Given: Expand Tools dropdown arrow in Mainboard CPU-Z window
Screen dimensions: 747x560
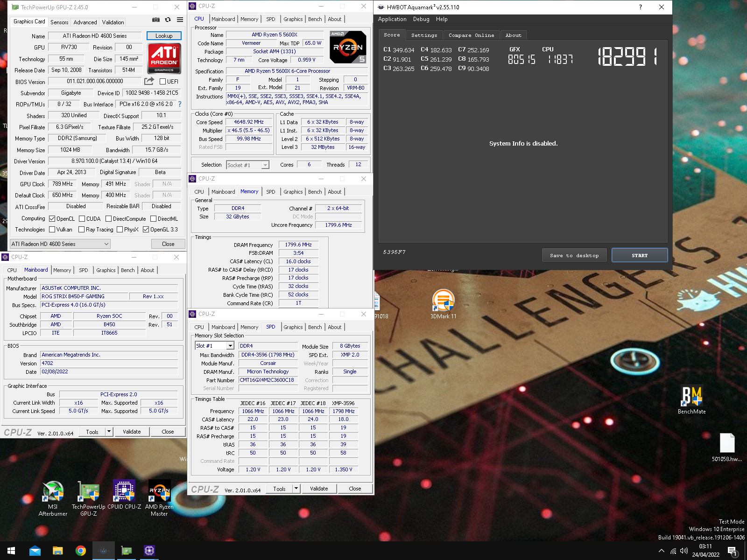Looking at the screenshot, I should [109, 432].
